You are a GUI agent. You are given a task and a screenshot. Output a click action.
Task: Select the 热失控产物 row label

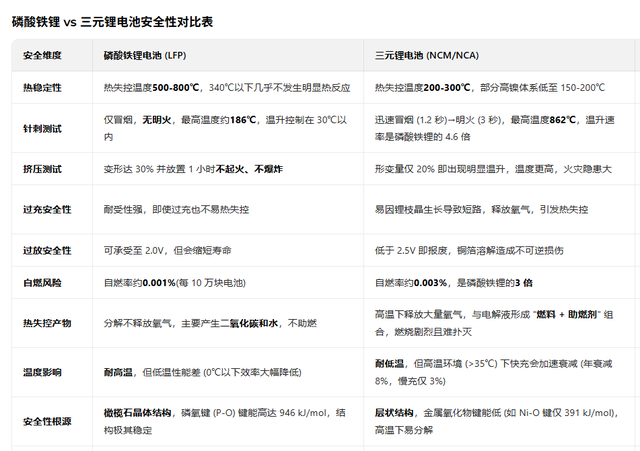coord(47,325)
